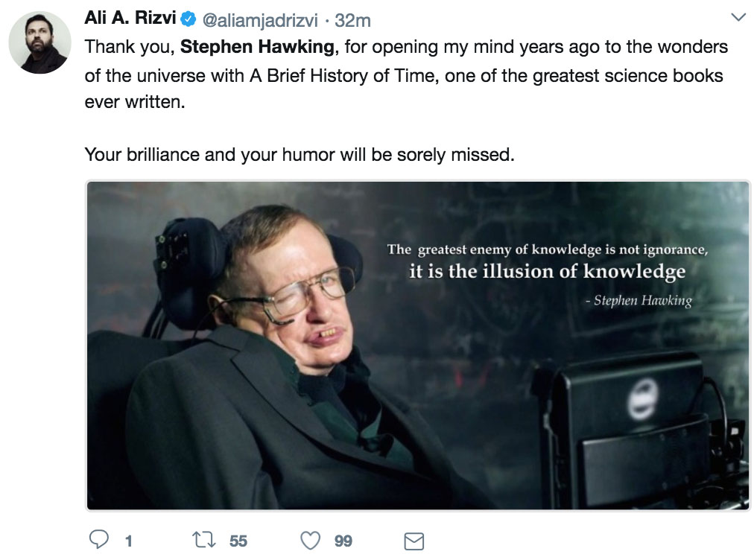754x560 pixels.
Task: Click the retweet count of 55
Action: pos(238,541)
